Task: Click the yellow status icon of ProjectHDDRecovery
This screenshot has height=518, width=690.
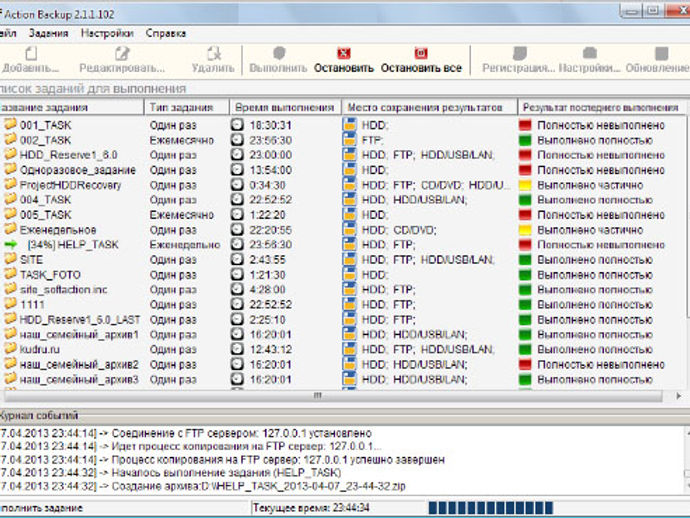Action: [x=525, y=185]
